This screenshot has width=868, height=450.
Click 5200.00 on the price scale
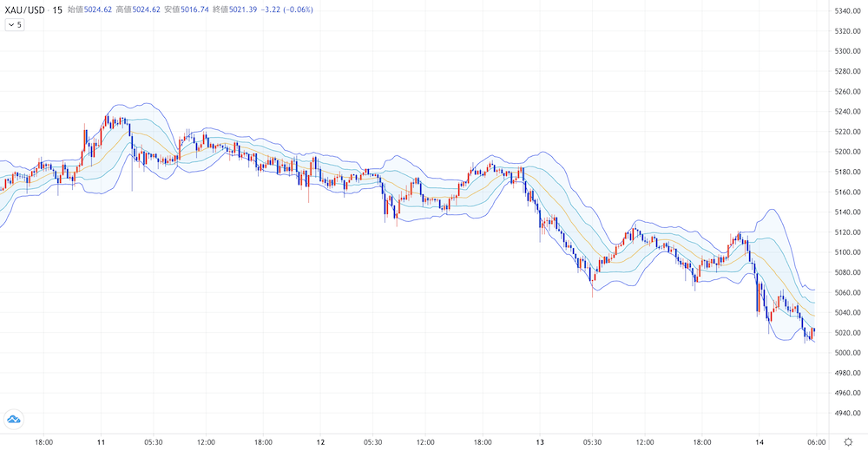click(846, 152)
